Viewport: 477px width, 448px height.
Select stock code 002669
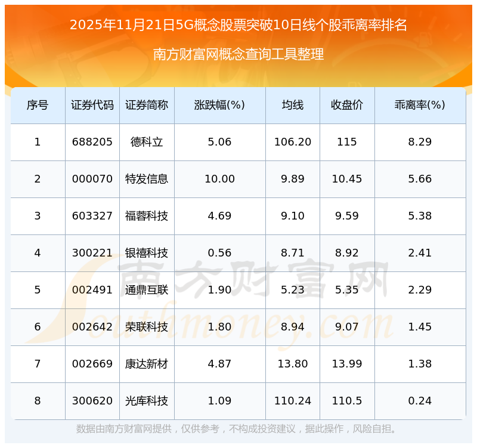(x=92, y=364)
